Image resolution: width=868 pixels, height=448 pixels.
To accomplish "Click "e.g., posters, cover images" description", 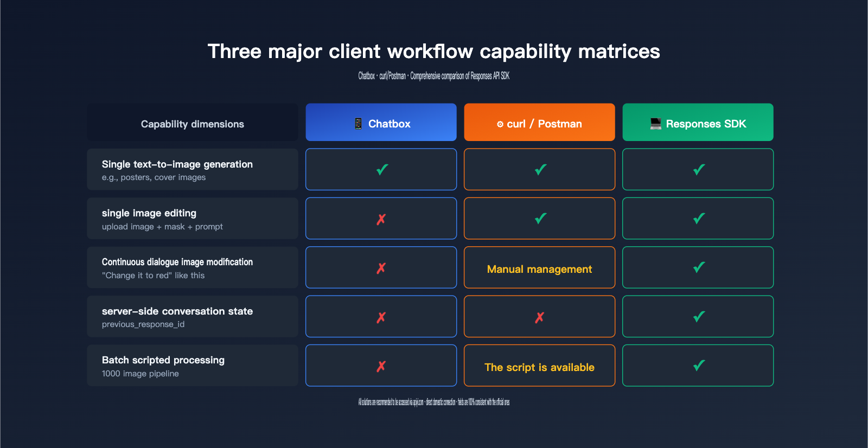I will 154,178.
